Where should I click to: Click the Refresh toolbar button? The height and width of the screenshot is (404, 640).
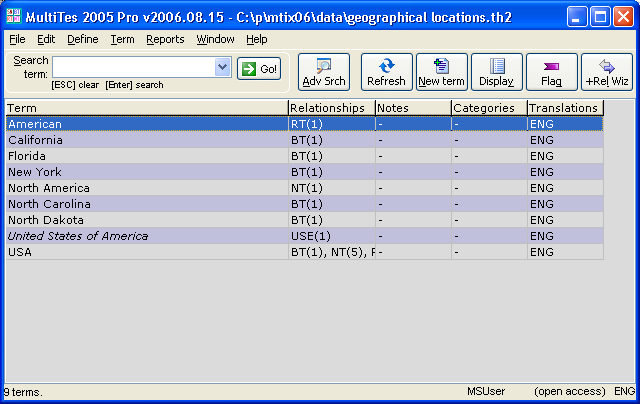(x=386, y=72)
